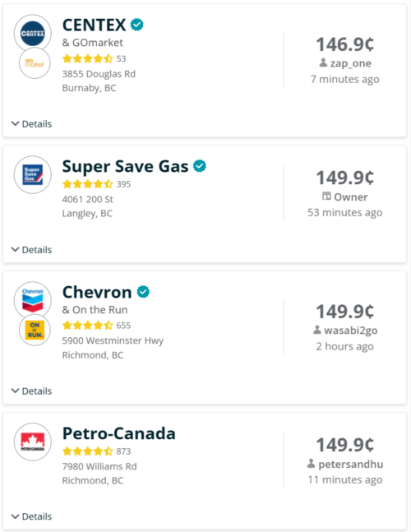Expand Details for Super Save Gas

[31, 250]
